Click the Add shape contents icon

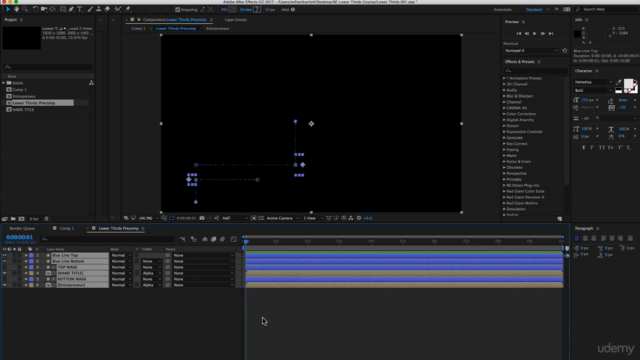tap(293, 9)
